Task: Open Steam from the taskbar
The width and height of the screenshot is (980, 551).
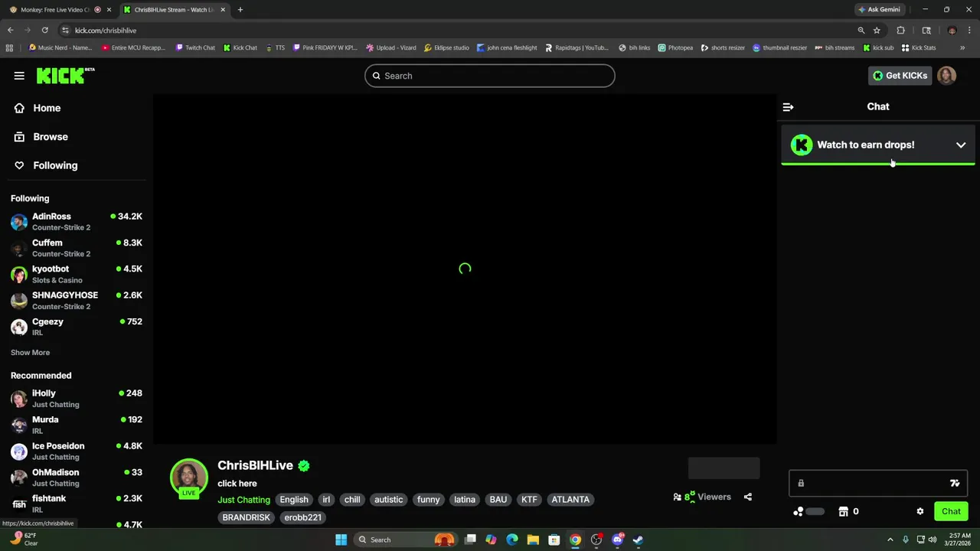Action: pos(638,540)
